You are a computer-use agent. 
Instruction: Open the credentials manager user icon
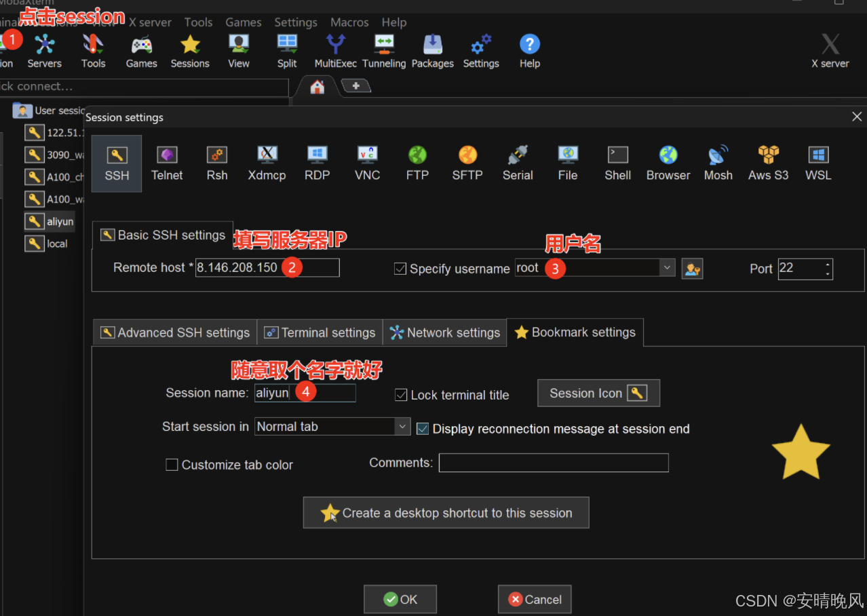(692, 269)
